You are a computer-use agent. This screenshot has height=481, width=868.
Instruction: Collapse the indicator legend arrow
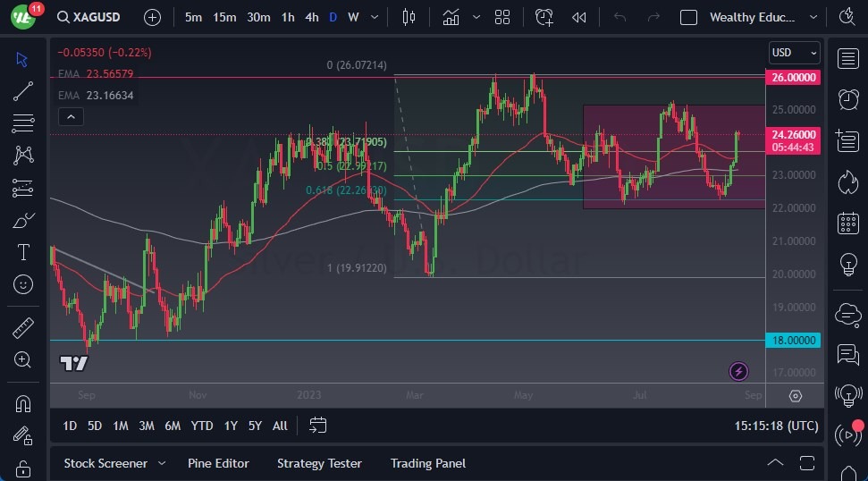[x=71, y=116]
